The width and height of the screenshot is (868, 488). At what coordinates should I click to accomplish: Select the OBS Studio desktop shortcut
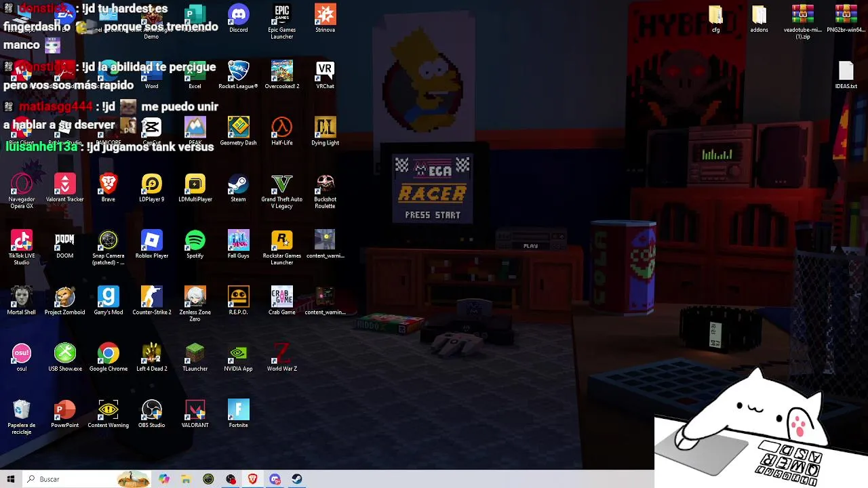click(x=151, y=413)
